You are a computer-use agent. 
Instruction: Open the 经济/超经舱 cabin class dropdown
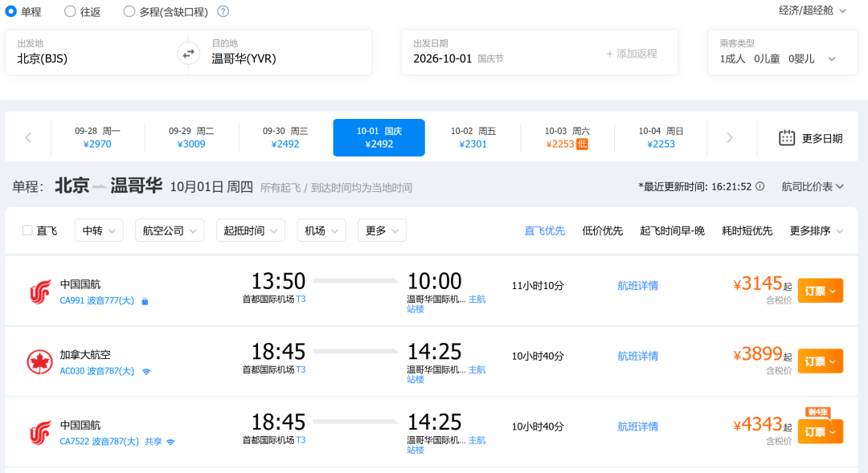(812, 10)
